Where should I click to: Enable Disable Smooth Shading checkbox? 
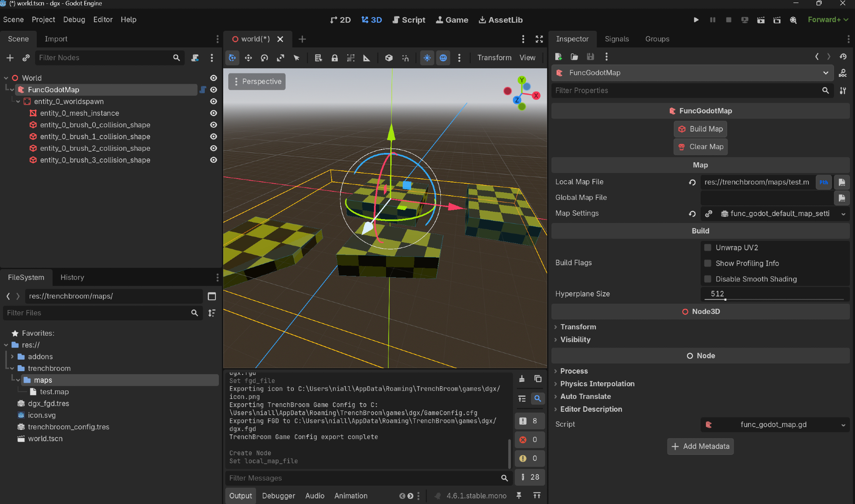(708, 279)
